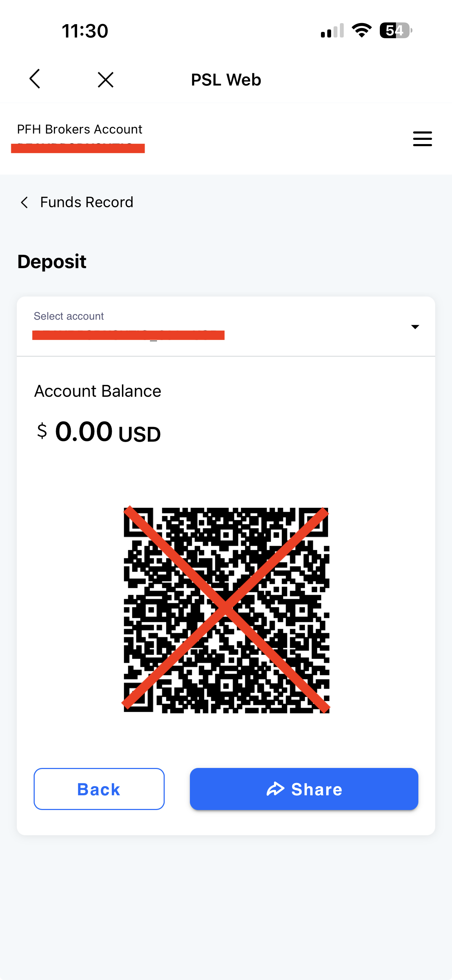Tap the PFH Brokers Account label
Screen dimensions: 452x980
[80, 129]
